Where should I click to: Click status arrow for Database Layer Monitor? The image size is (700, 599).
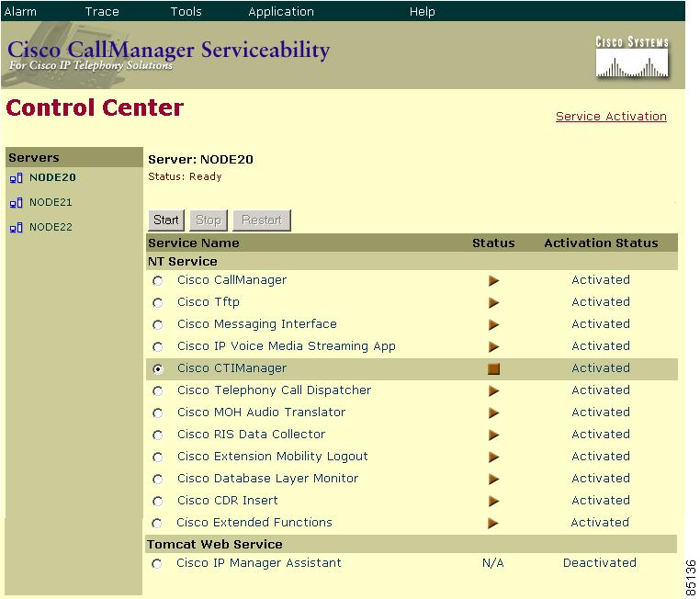tap(493, 479)
